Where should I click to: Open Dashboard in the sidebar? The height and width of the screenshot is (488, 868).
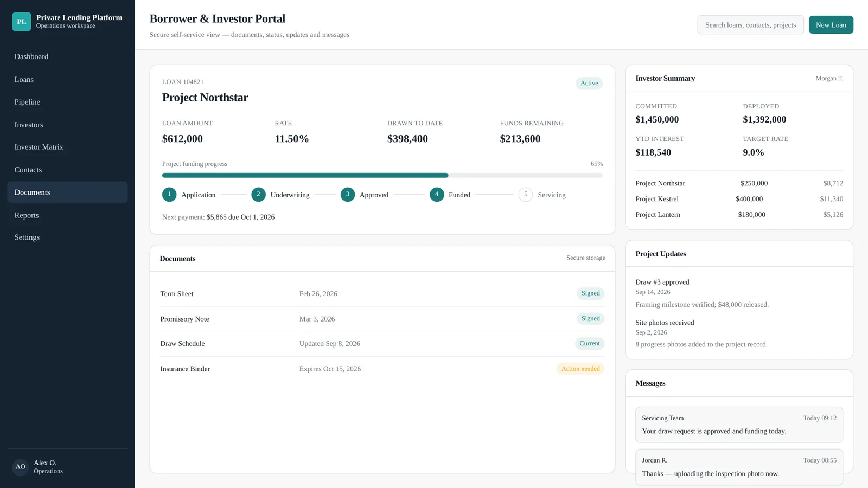click(67, 56)
